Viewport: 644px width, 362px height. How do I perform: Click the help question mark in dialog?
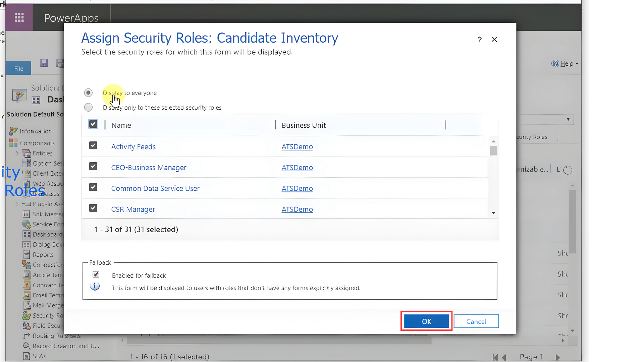pyautogui.click(x=480, y=40)
